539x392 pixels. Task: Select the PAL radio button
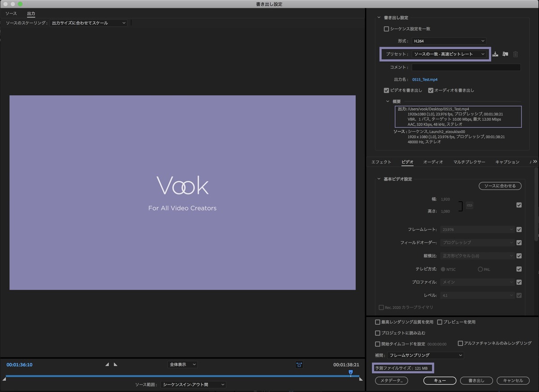tap(480, 269)
